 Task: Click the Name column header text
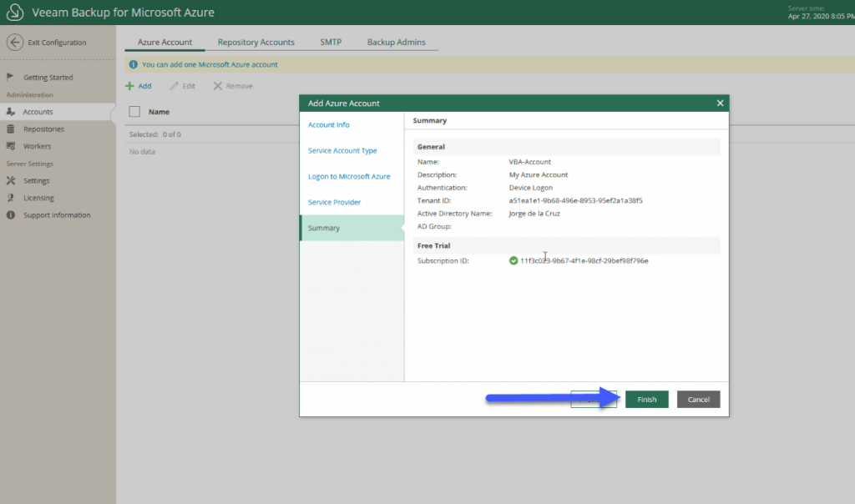159,112
